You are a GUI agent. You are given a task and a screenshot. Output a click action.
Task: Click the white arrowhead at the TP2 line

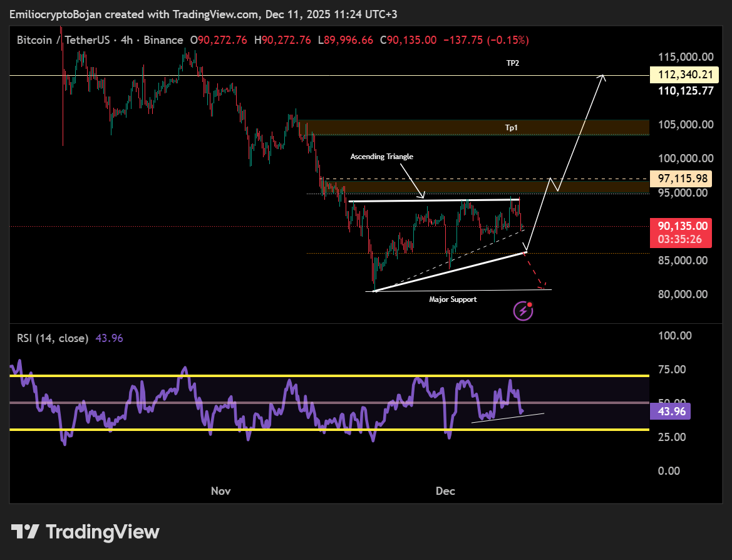click(603, 78)
